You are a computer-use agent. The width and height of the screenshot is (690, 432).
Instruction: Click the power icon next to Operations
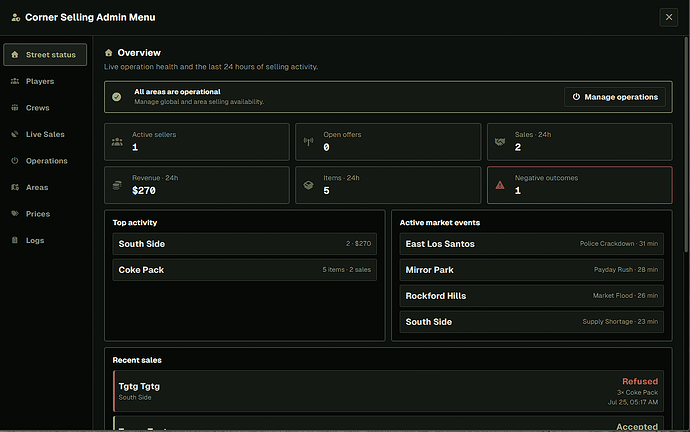pos(15,161)
